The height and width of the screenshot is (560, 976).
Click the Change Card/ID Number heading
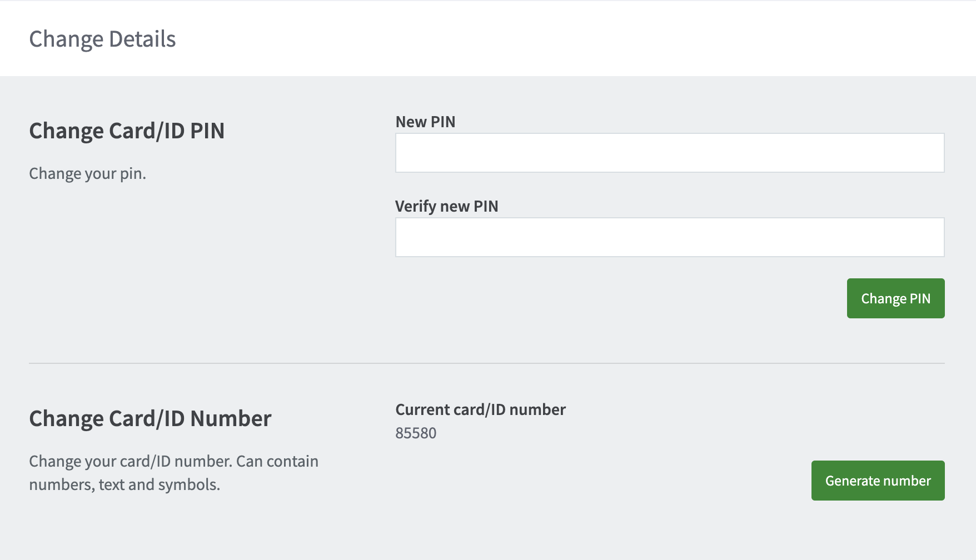pyautogui.click(x=150, y=419)
